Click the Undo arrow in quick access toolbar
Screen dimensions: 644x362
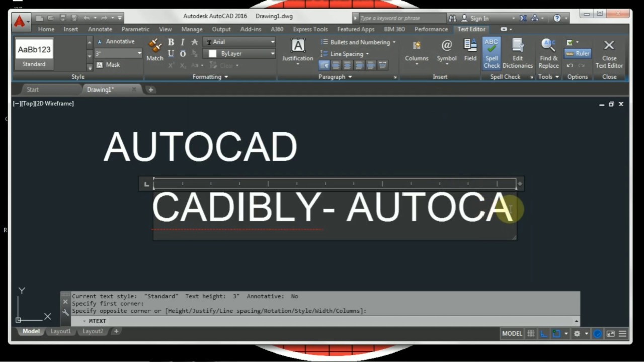87,18
